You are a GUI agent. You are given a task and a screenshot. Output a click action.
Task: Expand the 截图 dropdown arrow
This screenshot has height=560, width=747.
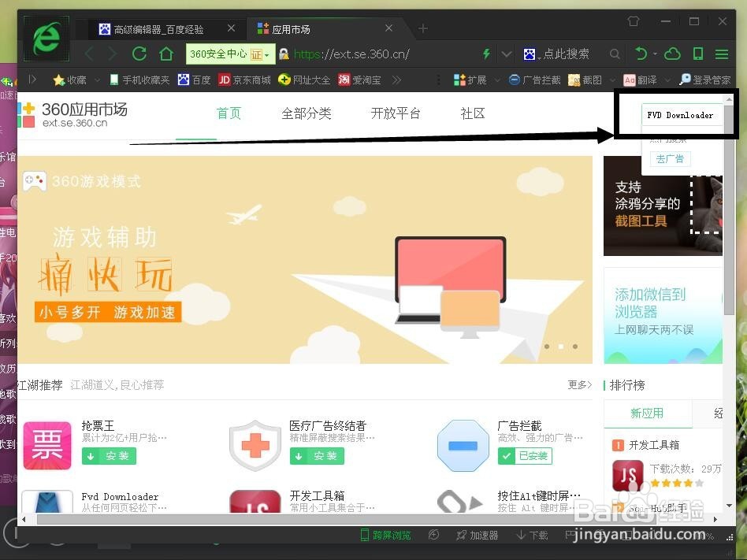tap(614, 80)
